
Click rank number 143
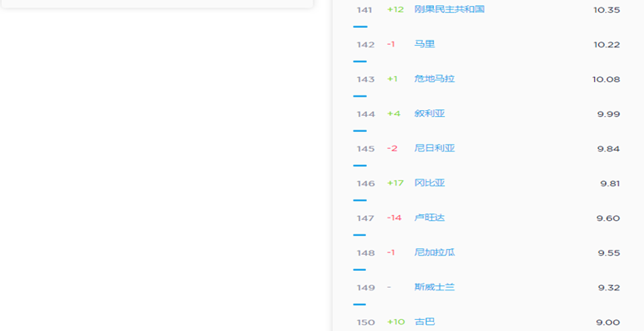[365, 80]
